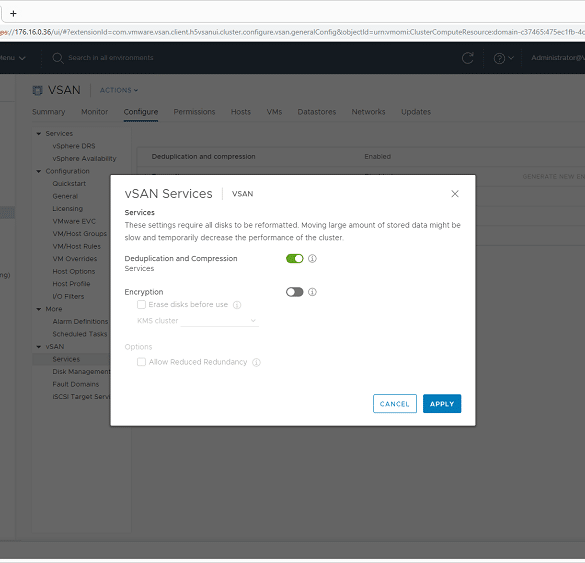Click GENERATE NEW ENCRYPTION KEYS link
The width and height of the screenshot is (585, 563).
(553, 176)
